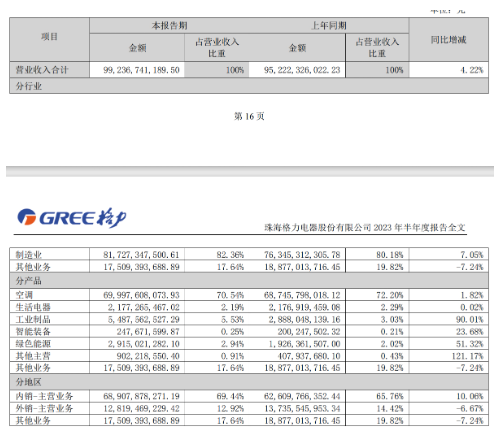This screenshot has width=498, height=438.
Task: Click the 本报告期 column header
Action: (169, 26)
